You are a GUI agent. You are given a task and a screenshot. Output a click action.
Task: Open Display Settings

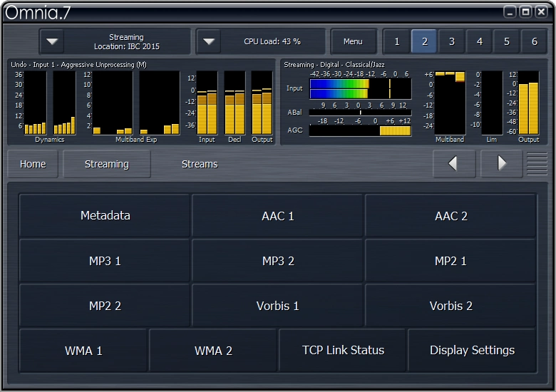coord(472,350)
